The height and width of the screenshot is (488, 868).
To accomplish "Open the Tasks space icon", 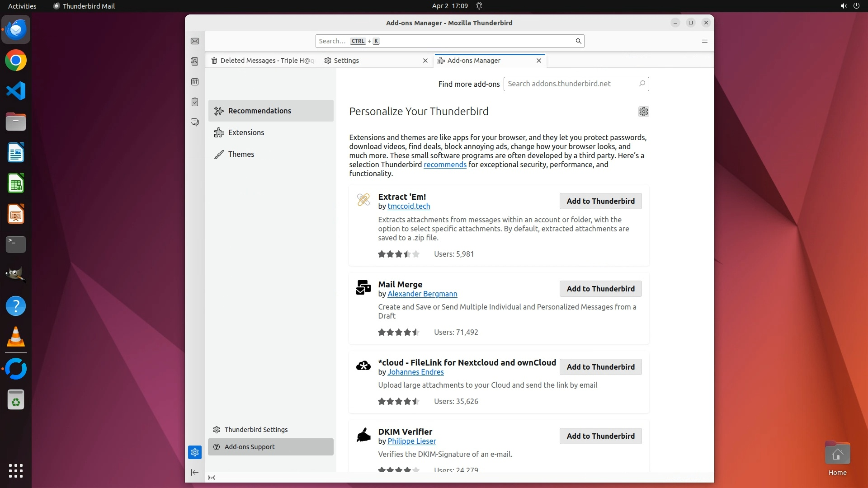I will pyautogui.click(x=195, y=102).
